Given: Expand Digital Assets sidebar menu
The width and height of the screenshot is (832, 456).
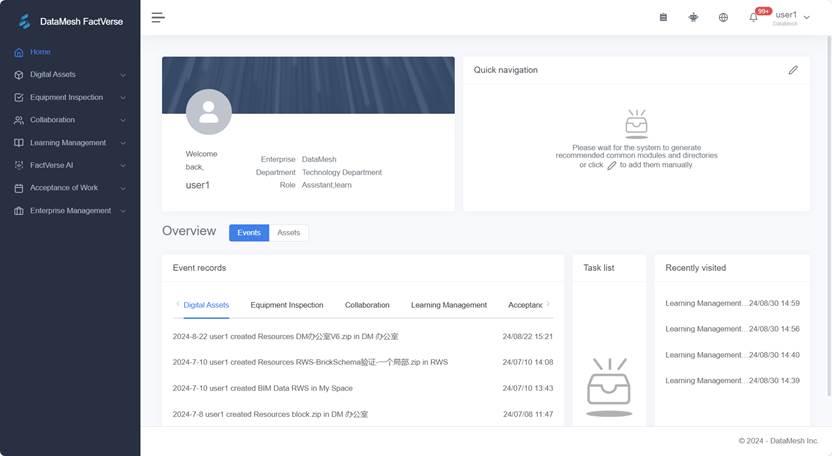Looking at the screenshot, I should 70,75.
